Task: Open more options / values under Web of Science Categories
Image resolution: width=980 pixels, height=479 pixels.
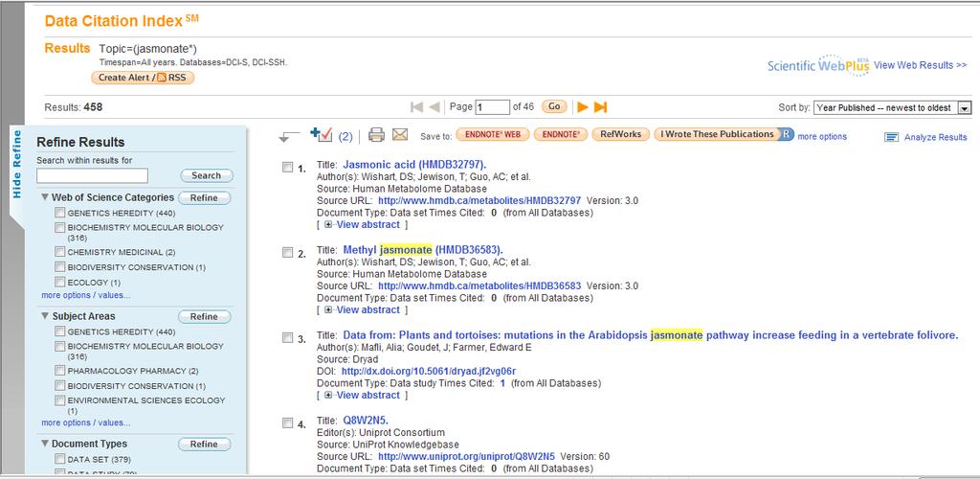Action: click(86, 295)
